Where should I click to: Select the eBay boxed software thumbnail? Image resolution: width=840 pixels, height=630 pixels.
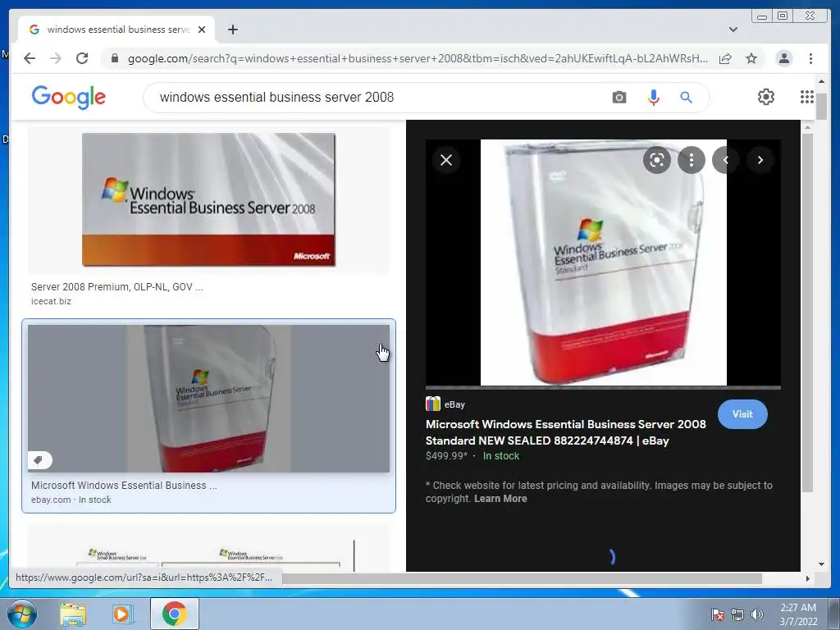pos(208,399)
